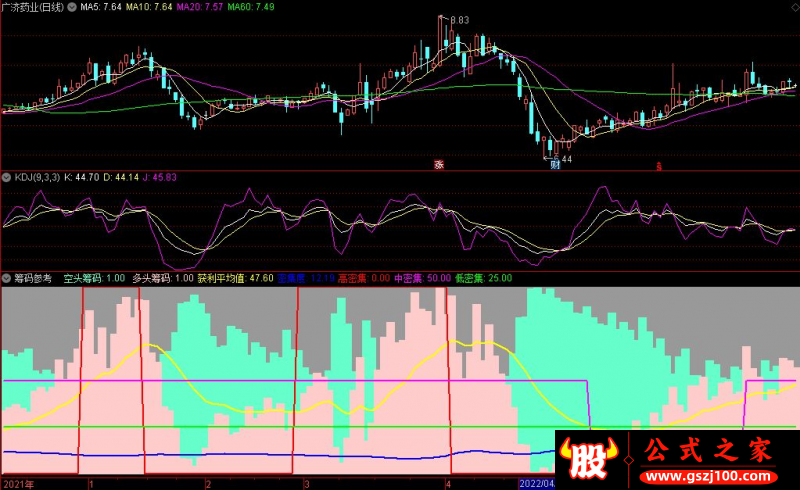Toggle the MA60 moving average label
Viewport: 800px width, 490px height.
(x=251, y=7)
